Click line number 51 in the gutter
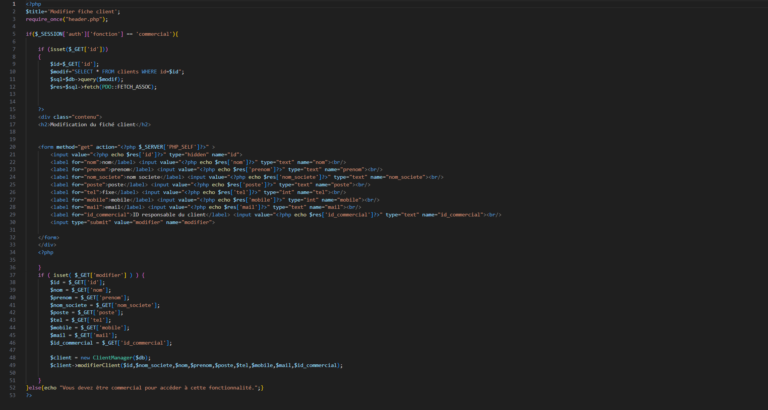Image resolution: width=768 pixels, height=410 pixels. point(13,381)
